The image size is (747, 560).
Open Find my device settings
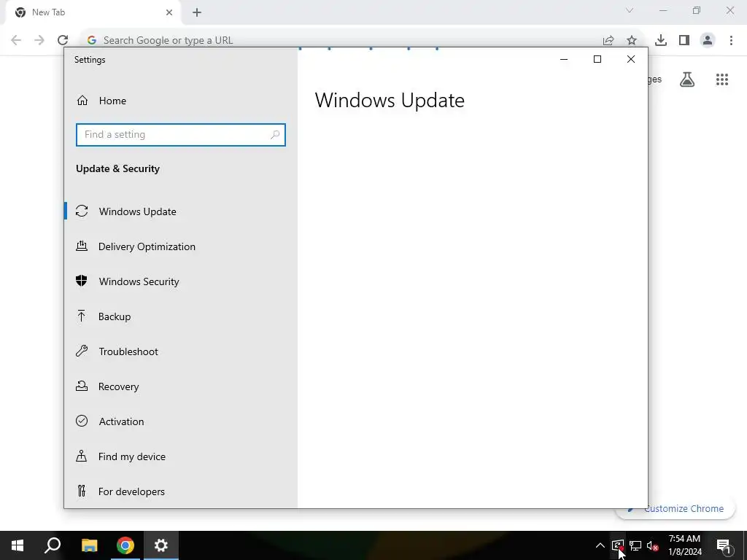click(181, 456)
